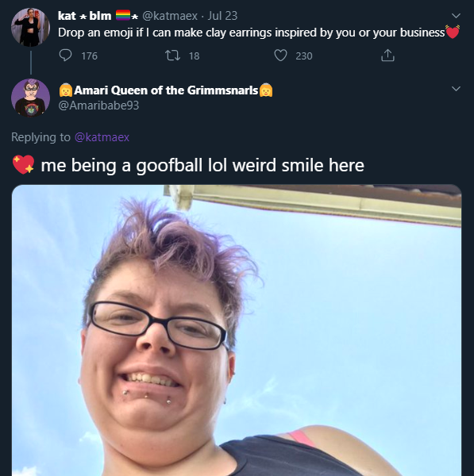
Task: Open the attached selfie photo
Action: tap(237, 330)
